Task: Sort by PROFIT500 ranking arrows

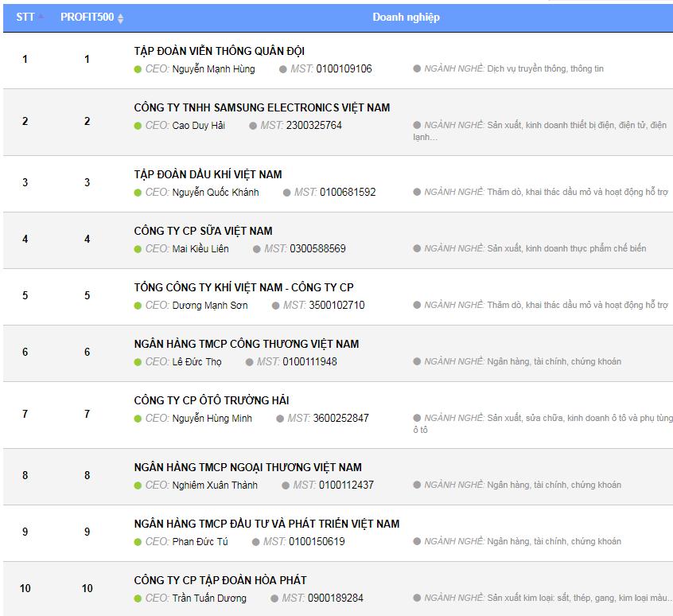Action: pyautogui.click(x=120, y=18)
